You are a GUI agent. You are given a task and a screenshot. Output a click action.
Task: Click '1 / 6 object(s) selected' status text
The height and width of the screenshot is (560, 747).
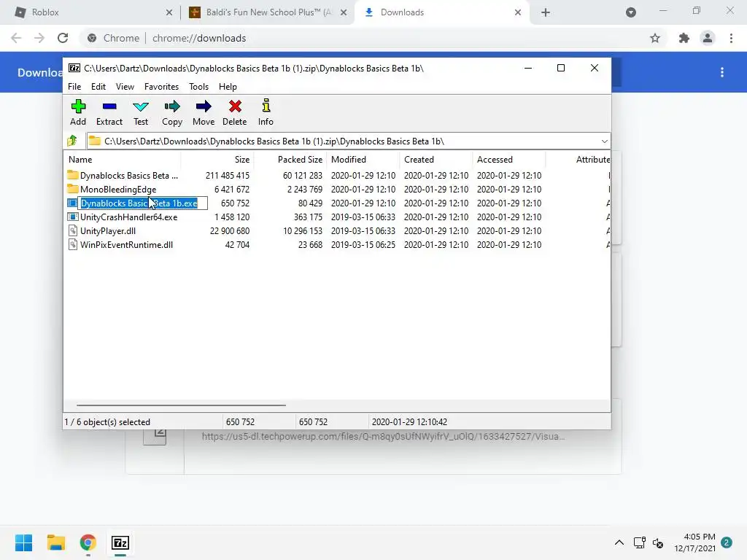(x=107, y=422)
